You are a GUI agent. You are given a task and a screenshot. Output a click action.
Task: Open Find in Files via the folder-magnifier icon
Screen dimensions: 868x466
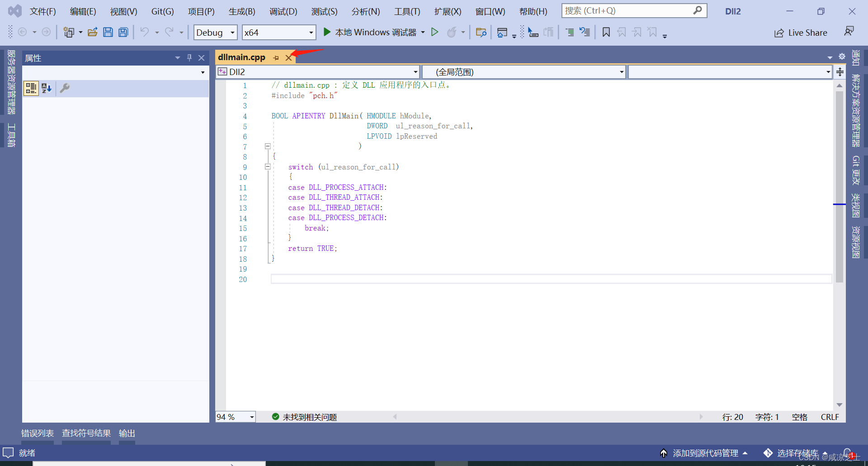coord(481,32)
